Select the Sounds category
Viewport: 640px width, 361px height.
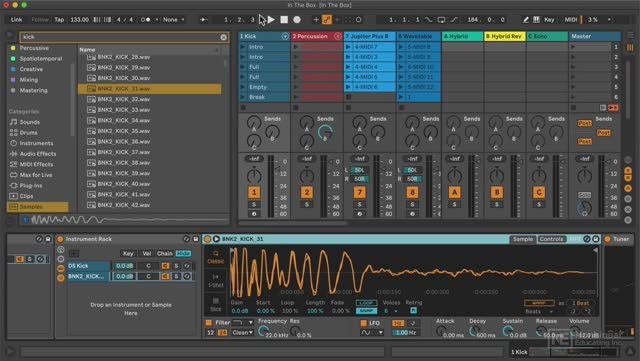tap(29, 122)
